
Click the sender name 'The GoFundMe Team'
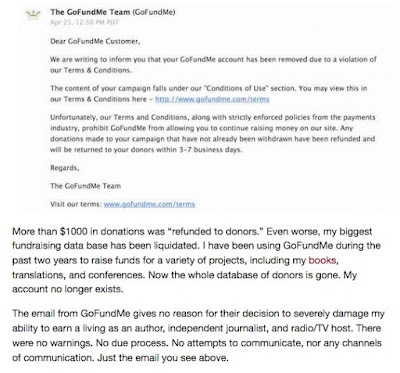pos(90,12)
